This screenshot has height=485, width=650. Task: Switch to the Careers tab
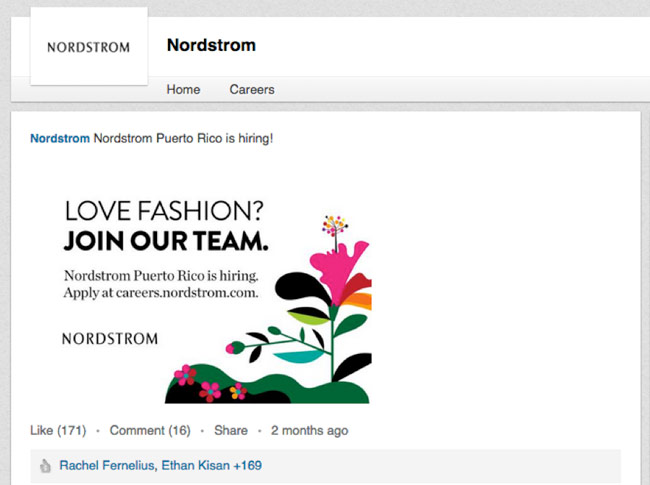pyautogui.click(x=252, y=89)
